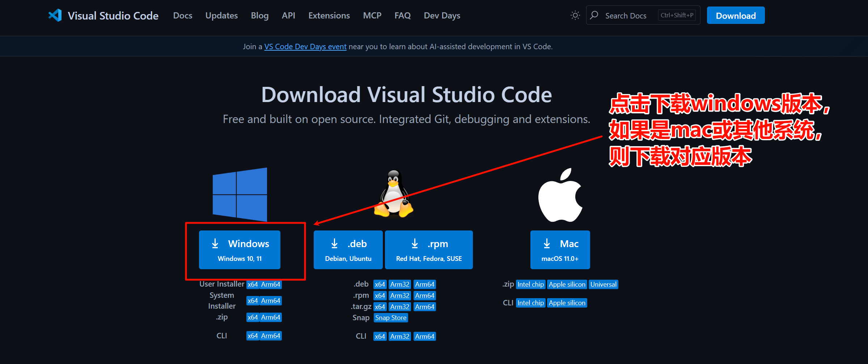This screenshot has width=868, height=364.
Task: Download the .rpm package for Red Hat
Action: (429, 250)
